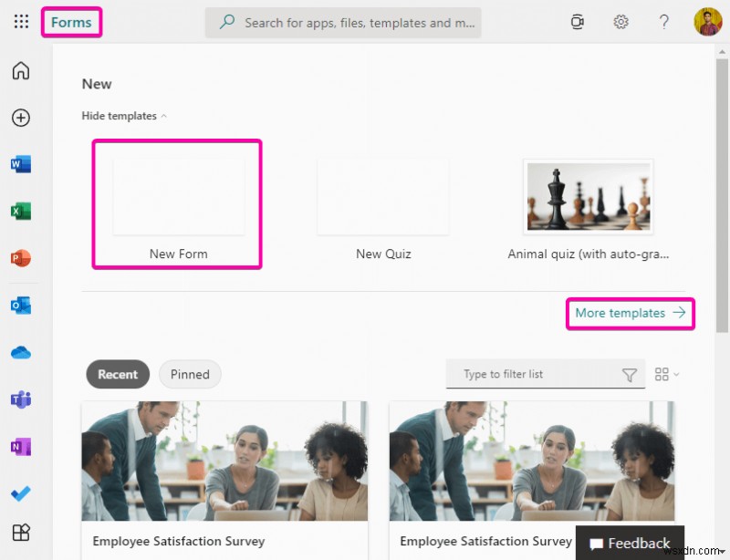Open the view layout dropdown
Screen dimensions: 730x560
point(666,374)
